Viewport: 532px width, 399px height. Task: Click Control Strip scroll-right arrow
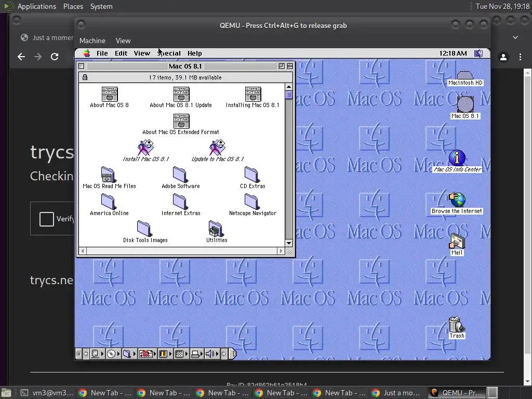pos(224,354)
